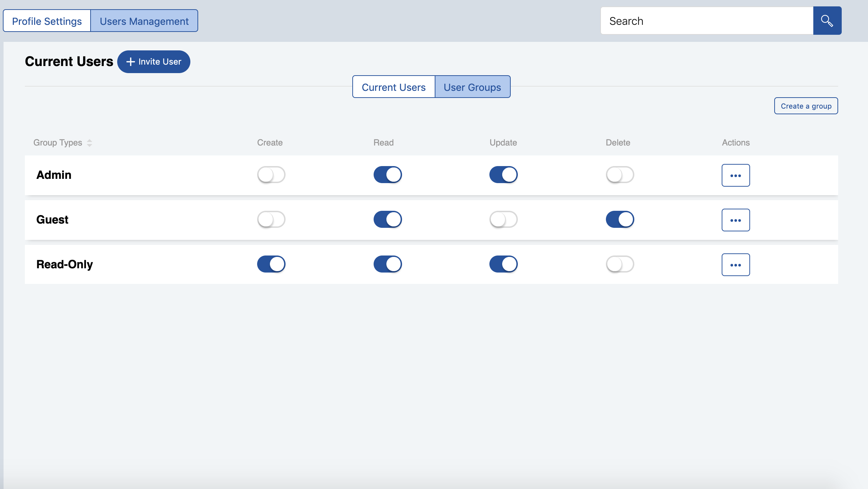
Task: Click Create a group button
Action: [806, 105]
